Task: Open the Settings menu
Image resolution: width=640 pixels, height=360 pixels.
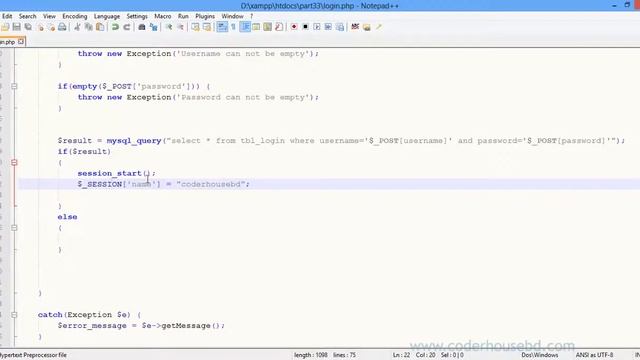Action: pos(137,16)
